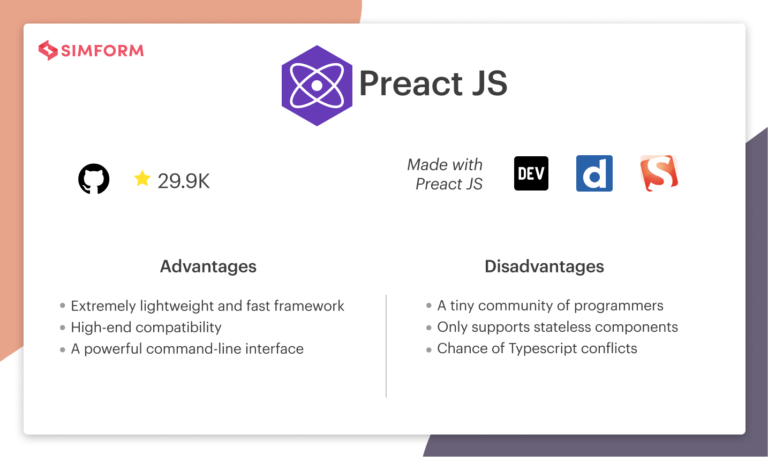The width and height of the screenshot is (768, 457).
Task: Click the 29.9K star count
Action: [183, 181]
